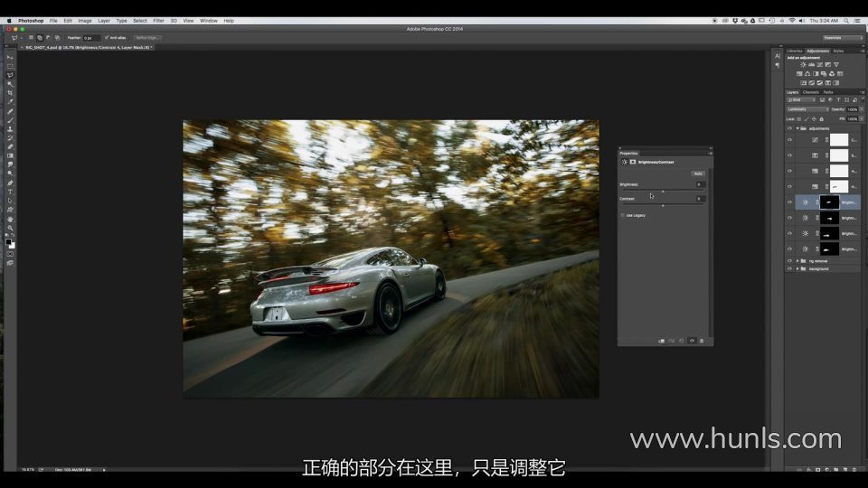Select the Zoom tool
This screenshot has height=488, width=868.
coord(10,228)
